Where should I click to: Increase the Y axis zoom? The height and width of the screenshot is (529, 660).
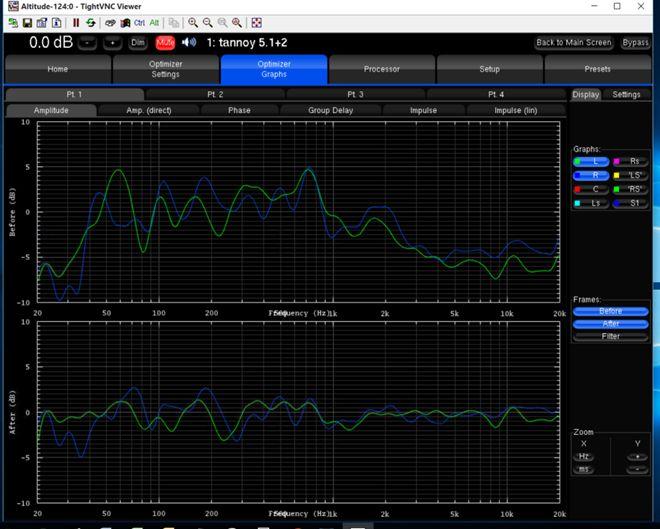click(x=636, y=455)
